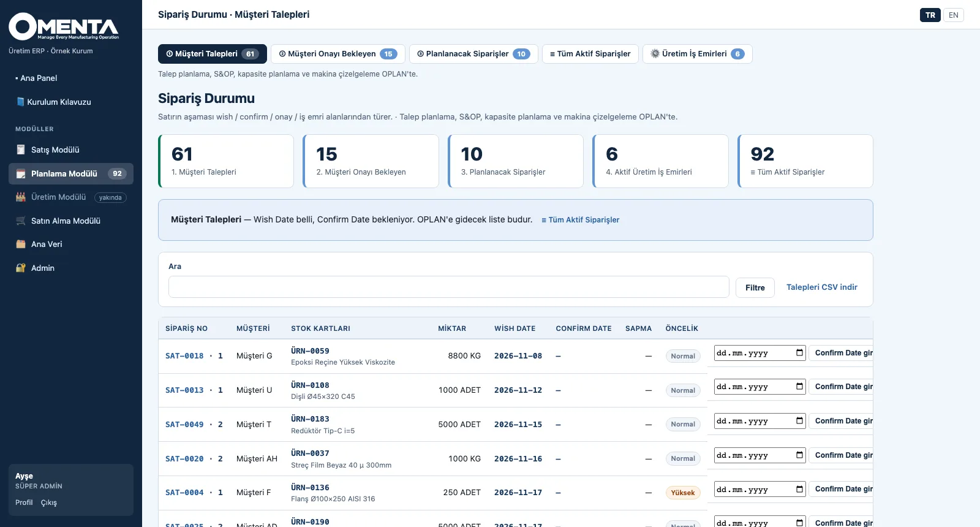Viewport: 980px width, 527px height.
Task: Click the Filtre button
Action: (x=755, y=287)
